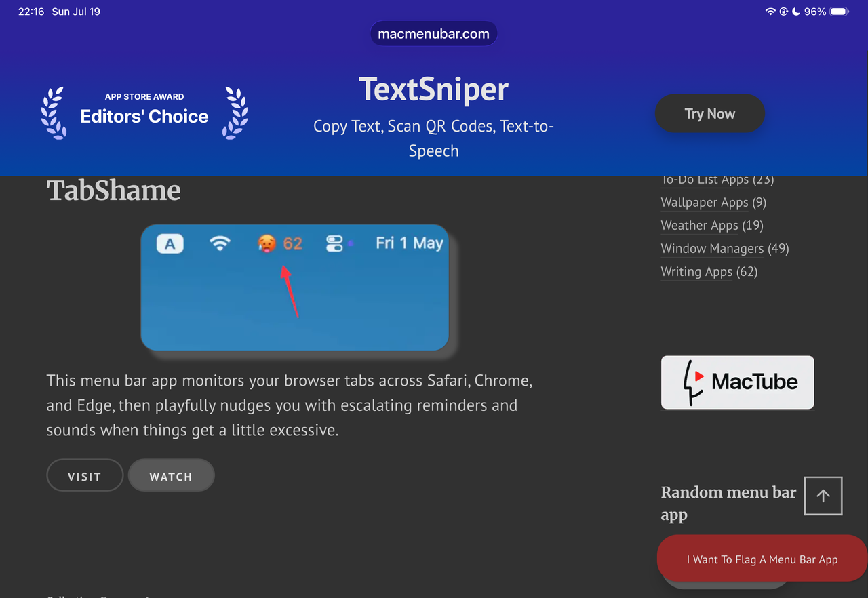Open the macmenubar.com address bar

pos(434,33)
